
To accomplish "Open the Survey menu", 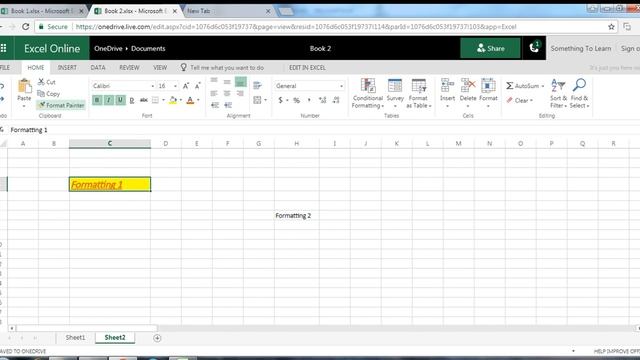I will (395, 93).
